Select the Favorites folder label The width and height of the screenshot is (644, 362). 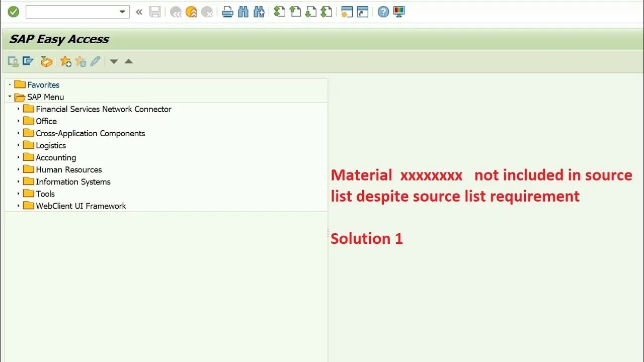[x=43, y=85]
